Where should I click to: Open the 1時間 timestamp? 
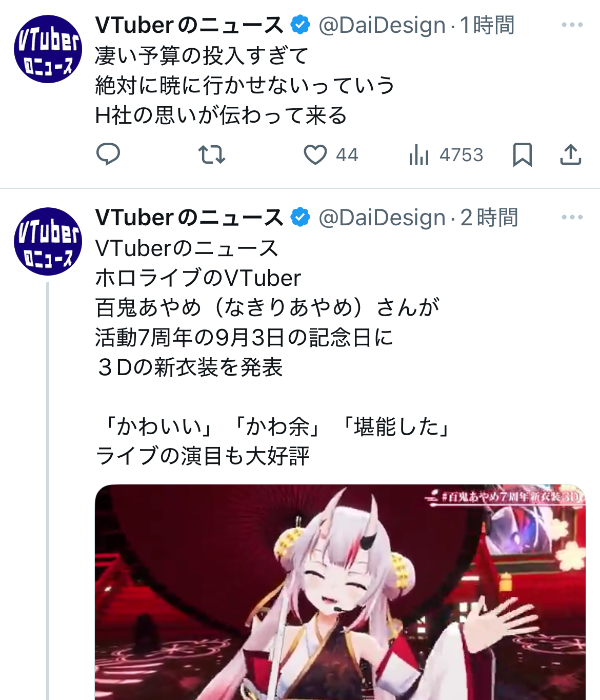pyautogui.click(x=487, y=25)
